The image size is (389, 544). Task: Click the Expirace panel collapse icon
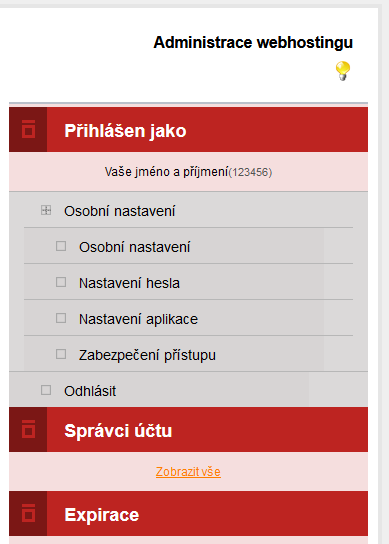(x=28, y=513)
